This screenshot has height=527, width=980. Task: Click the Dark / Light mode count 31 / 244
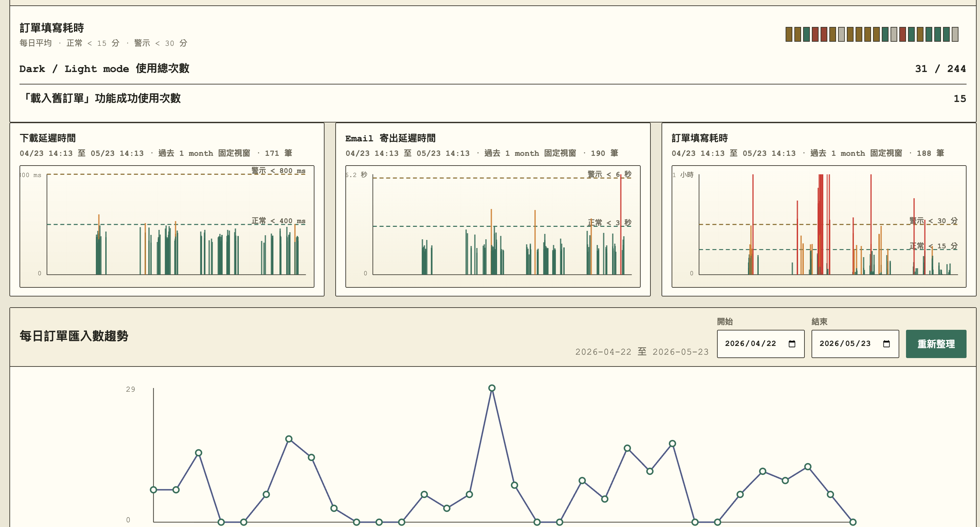(940, 69)
